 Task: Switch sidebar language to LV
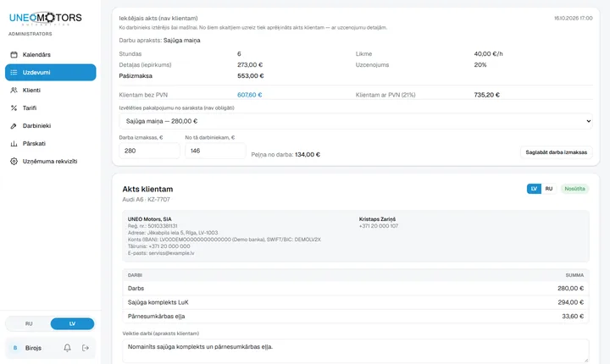72,323
